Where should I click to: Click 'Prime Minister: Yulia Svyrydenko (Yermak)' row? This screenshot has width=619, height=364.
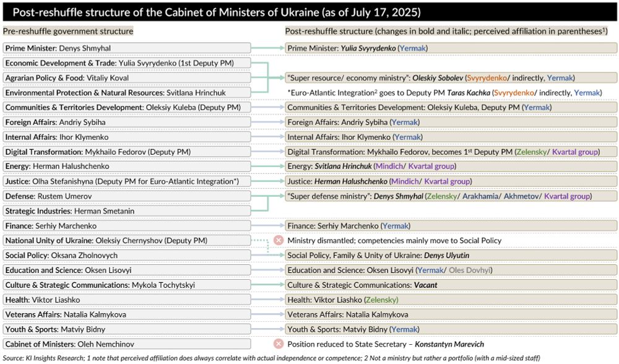(x=451, y=48)
